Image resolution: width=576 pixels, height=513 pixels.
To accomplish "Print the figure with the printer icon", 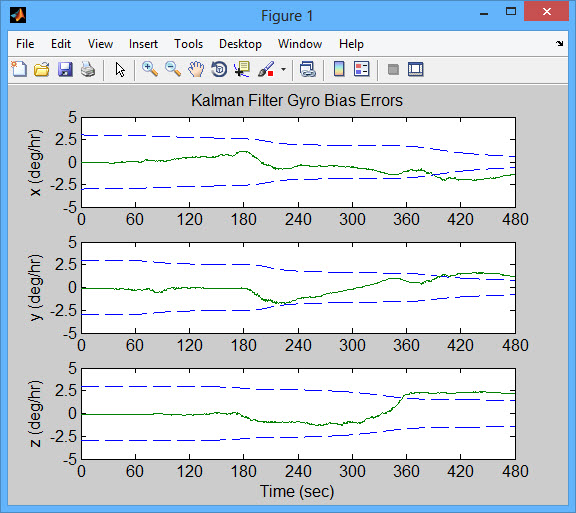I will 88,69.
